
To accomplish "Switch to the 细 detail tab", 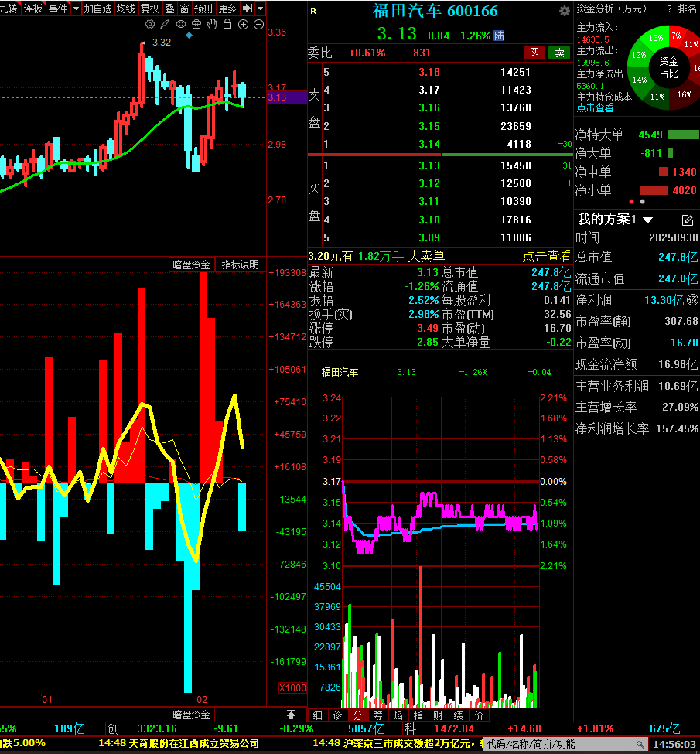I will [318, 715].
